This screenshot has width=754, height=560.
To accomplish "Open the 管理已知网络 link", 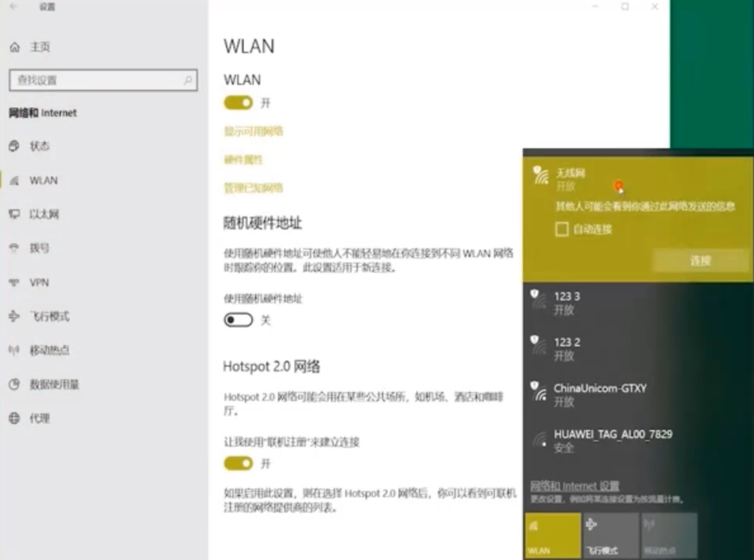I will coord(253,188).
